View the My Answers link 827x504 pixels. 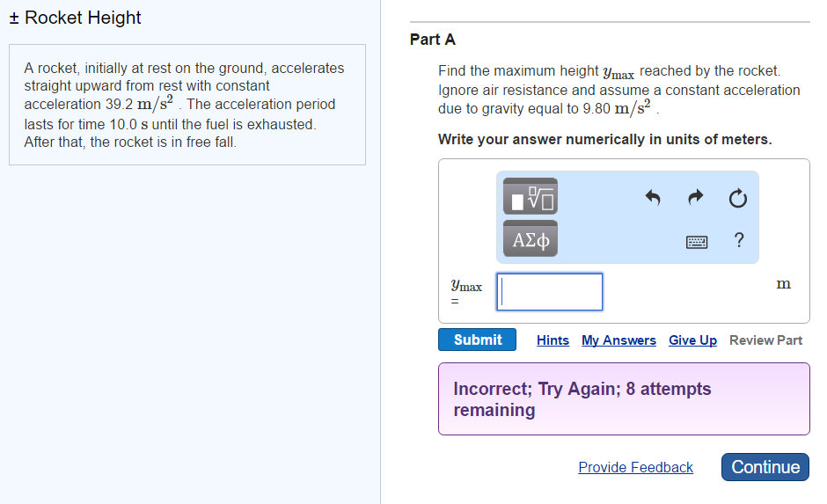point(618,340)
